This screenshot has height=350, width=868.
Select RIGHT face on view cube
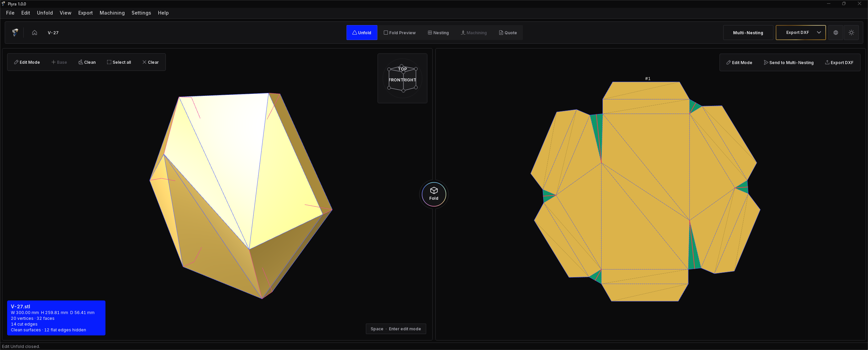click(x=410, y=80)
